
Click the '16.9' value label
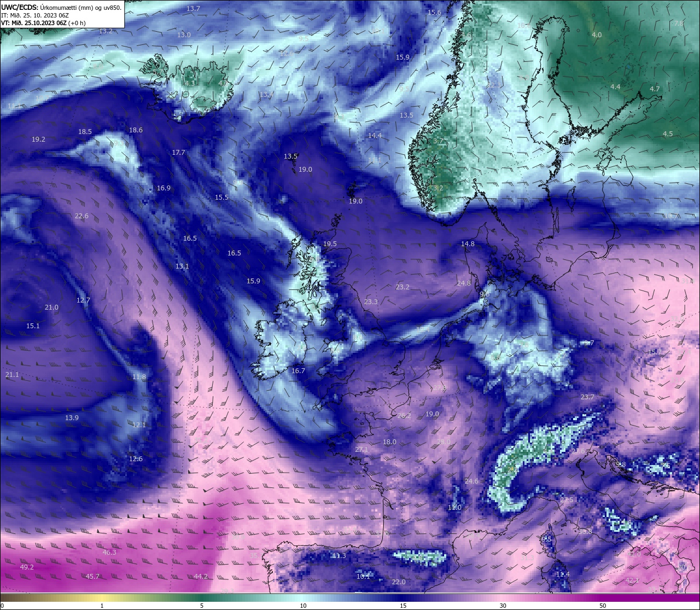click(x=164, y=188)
